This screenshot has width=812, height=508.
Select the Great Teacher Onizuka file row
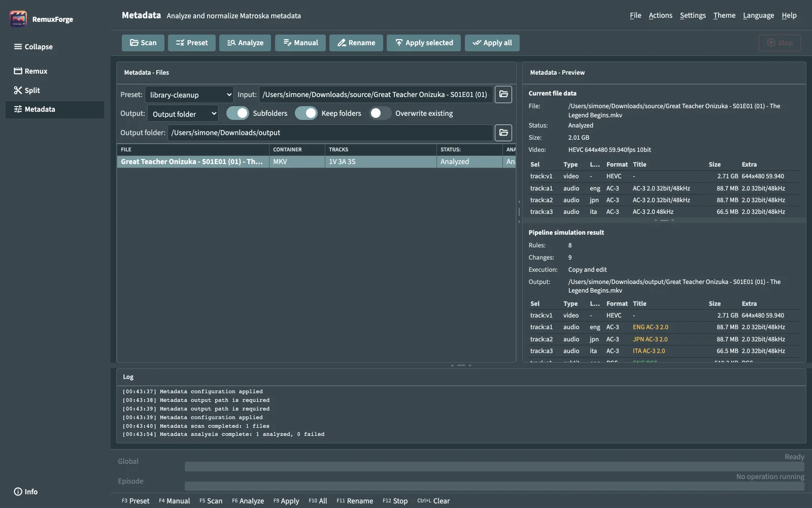(x=316, y=162)
